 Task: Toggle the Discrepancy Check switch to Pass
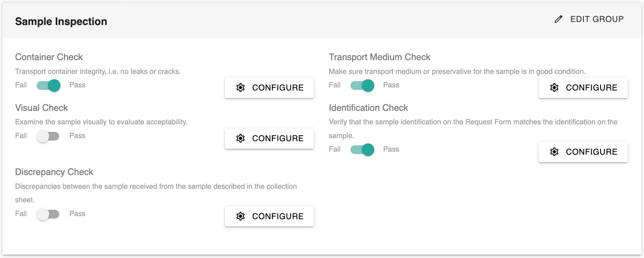[x=48, y=214]
